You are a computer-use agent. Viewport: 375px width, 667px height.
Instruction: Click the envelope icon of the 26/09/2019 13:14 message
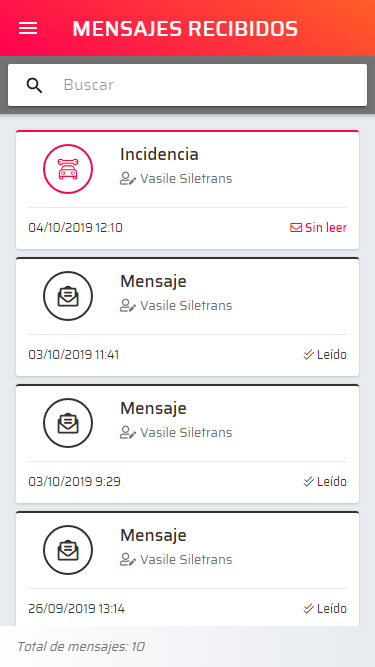[x=68, y=550]
